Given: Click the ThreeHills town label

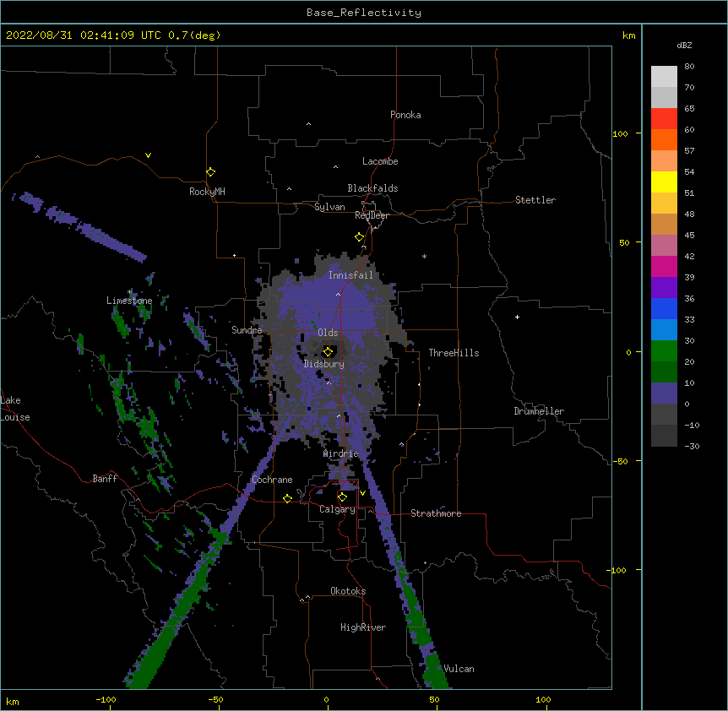Looking at the screenshot, I should point(454,353).
